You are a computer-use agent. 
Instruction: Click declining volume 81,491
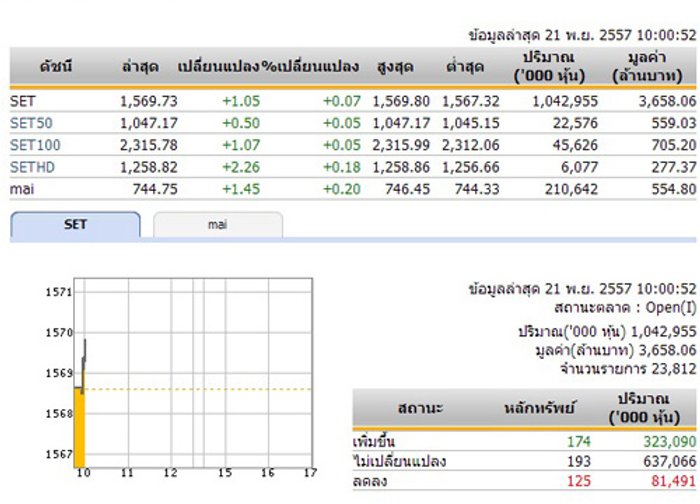674,481
